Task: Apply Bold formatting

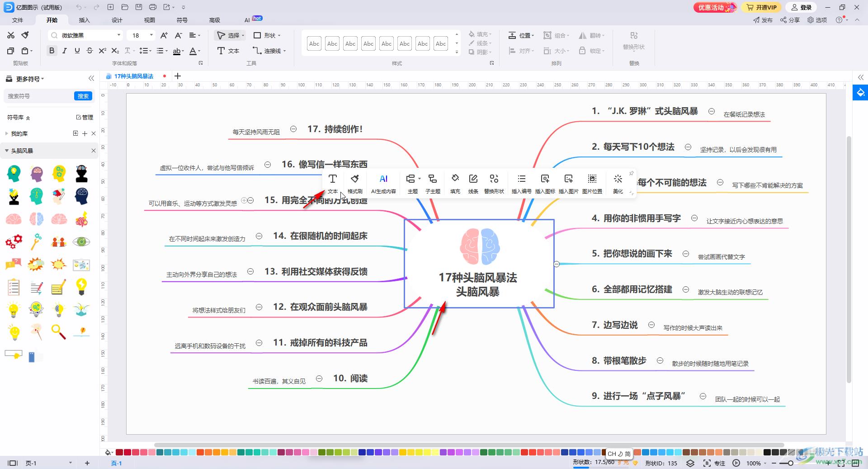Action: (52, 51)
